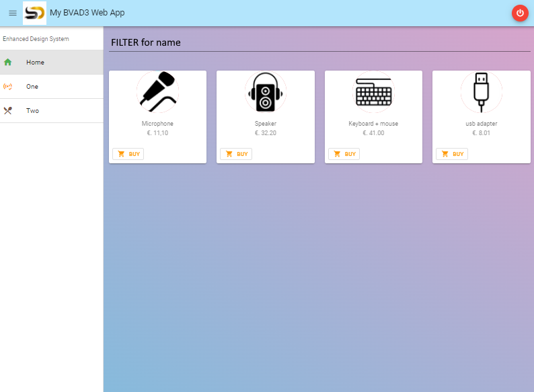Click the Microphone product name
The image size is (534, 392).
[x=157, y=124]
